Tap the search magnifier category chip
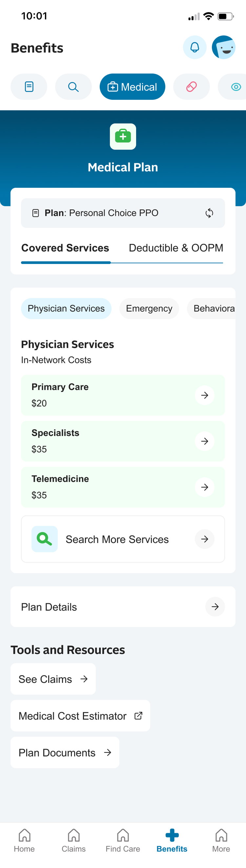 tap(73, 87)
